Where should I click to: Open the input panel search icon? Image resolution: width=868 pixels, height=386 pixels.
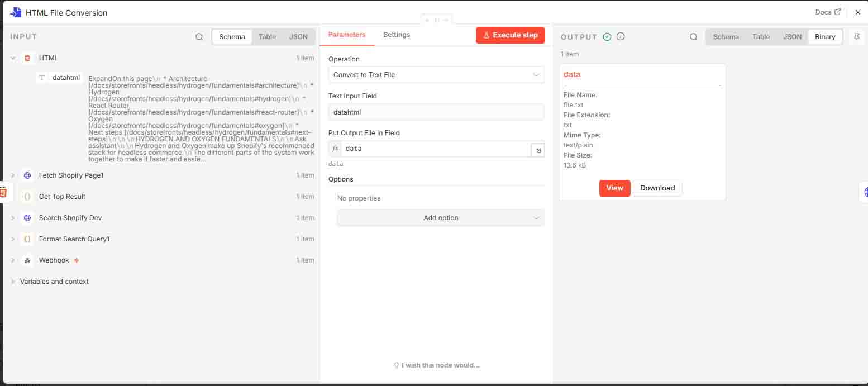[199, 36]
